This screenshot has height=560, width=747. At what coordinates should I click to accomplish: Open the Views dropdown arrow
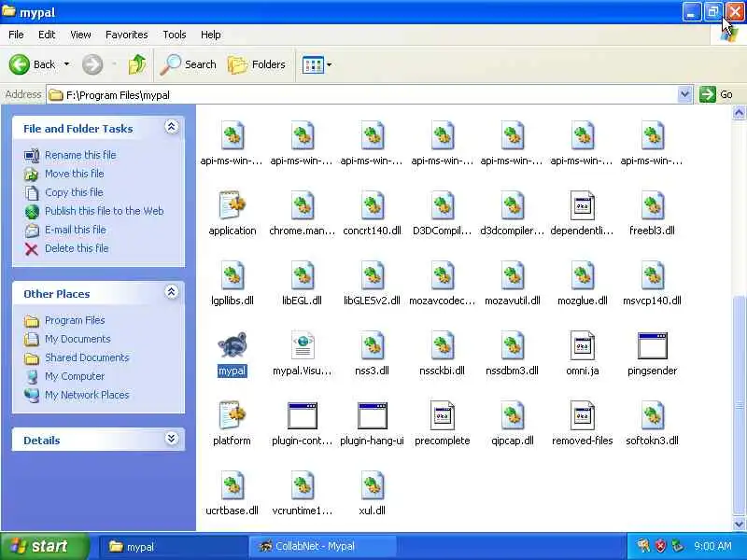330,64
